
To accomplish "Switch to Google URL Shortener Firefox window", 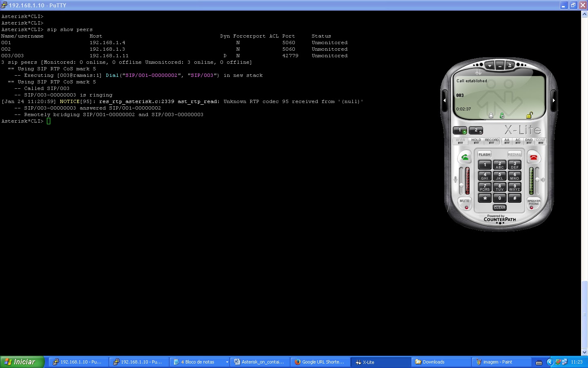I will point(320,362).
